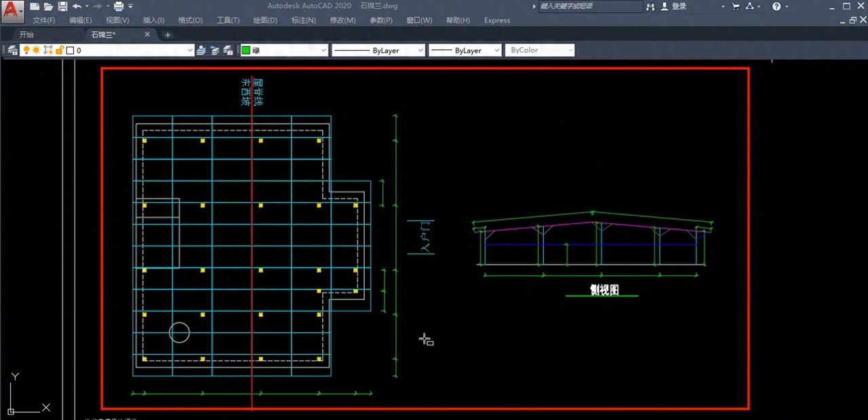The width and height of the screenshot is (868, 420).
Task: Expand the ByColor plot style dropdown
Action: coord(570,50)
